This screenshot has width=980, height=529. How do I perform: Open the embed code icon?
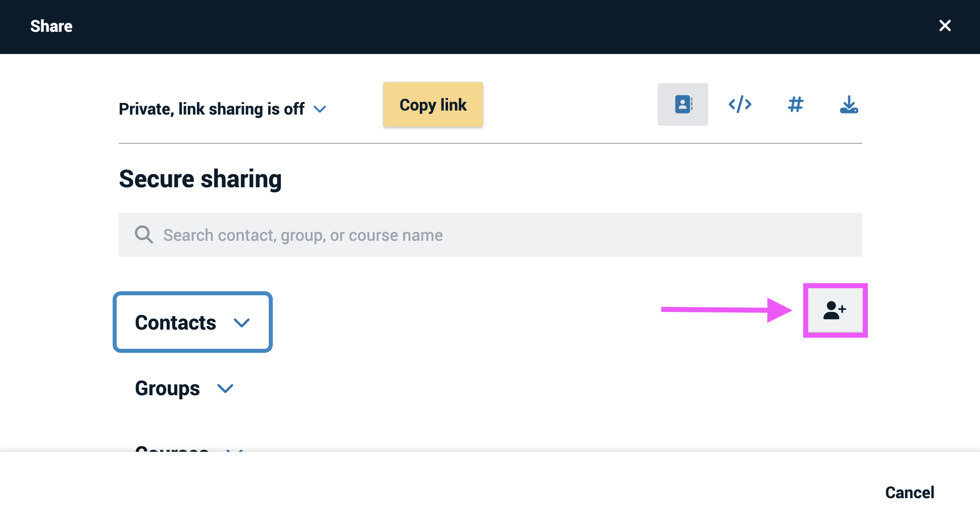(x=740, y=104)
